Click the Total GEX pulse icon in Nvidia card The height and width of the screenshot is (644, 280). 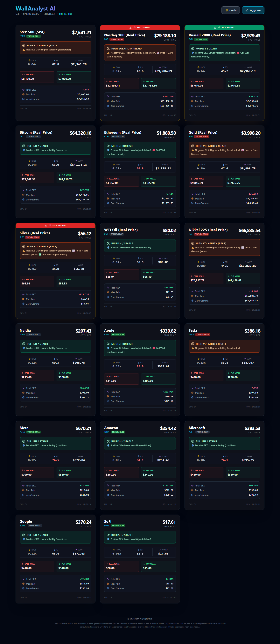[23, 388]
